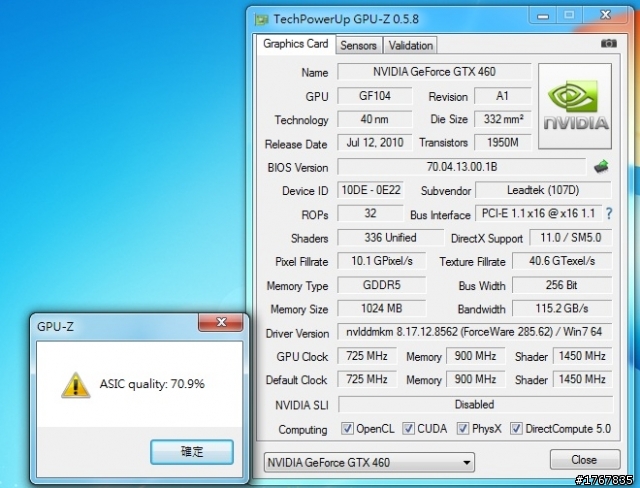Screen dimensions: 640x488
Task: Click the Memory Size value 1024 MB
Action: [x=382, y=308]
